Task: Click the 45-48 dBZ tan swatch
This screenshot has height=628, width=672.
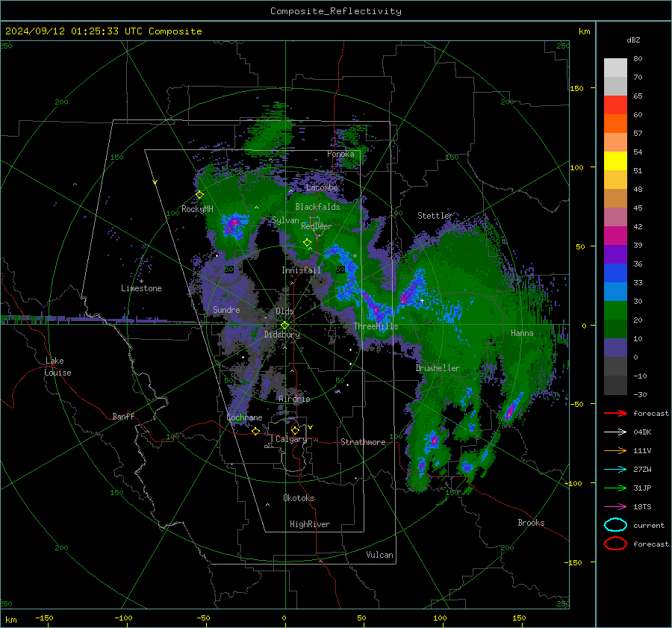Action: [x=615, y=199]
